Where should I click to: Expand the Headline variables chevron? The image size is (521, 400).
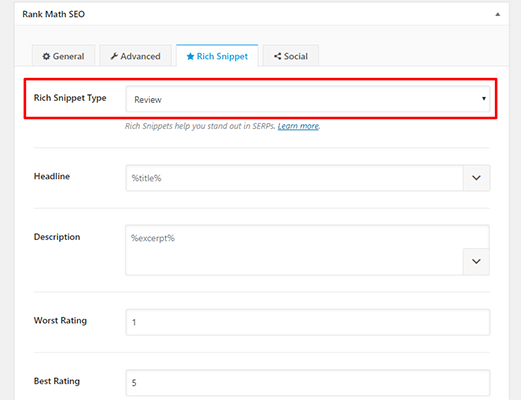(476, 178)
